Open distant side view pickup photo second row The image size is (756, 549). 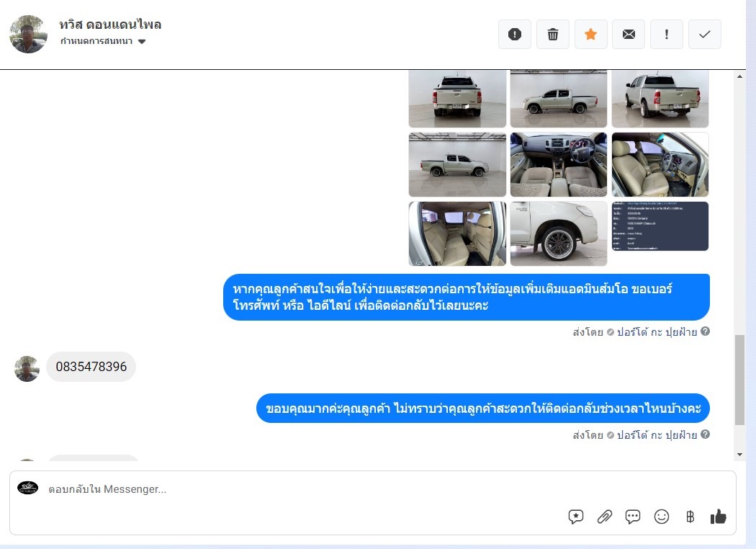click(x=457, y=164)
